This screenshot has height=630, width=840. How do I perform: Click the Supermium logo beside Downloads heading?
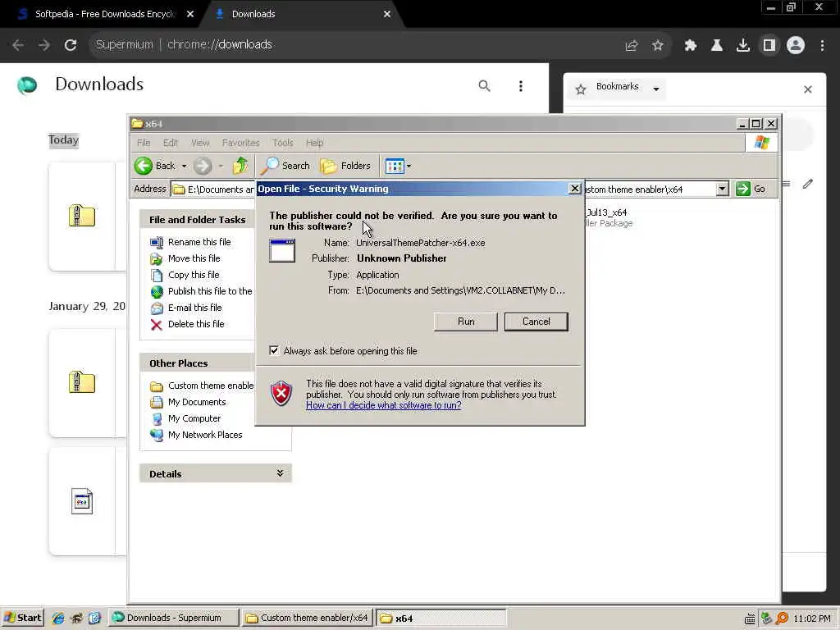click(x=27, y=84)
